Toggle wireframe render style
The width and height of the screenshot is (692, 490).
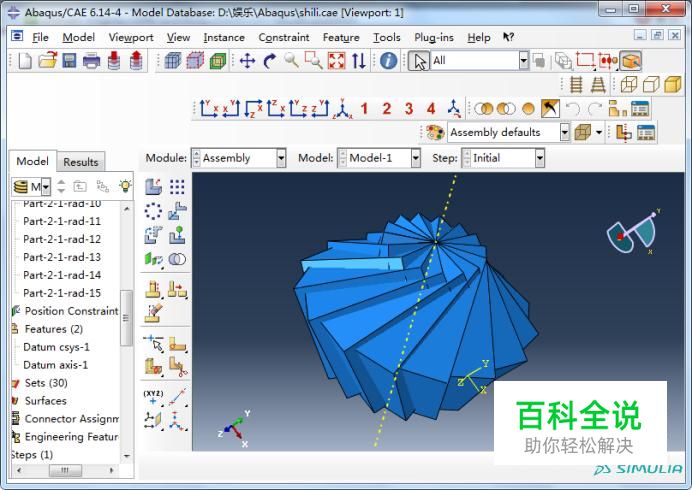tap(629, 84)
